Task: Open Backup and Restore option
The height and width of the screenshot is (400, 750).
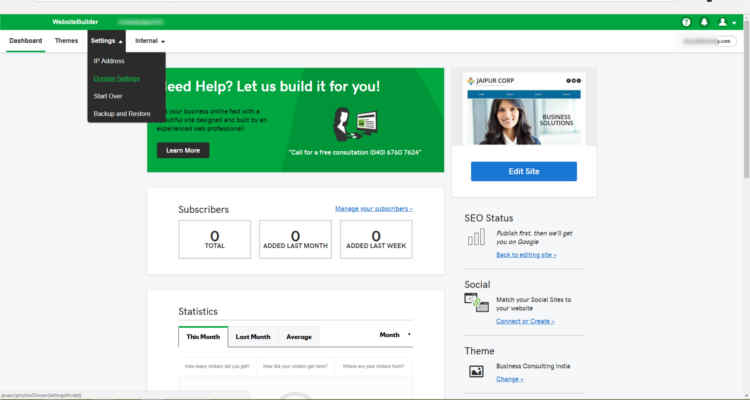Action: (x=122, y=114)
